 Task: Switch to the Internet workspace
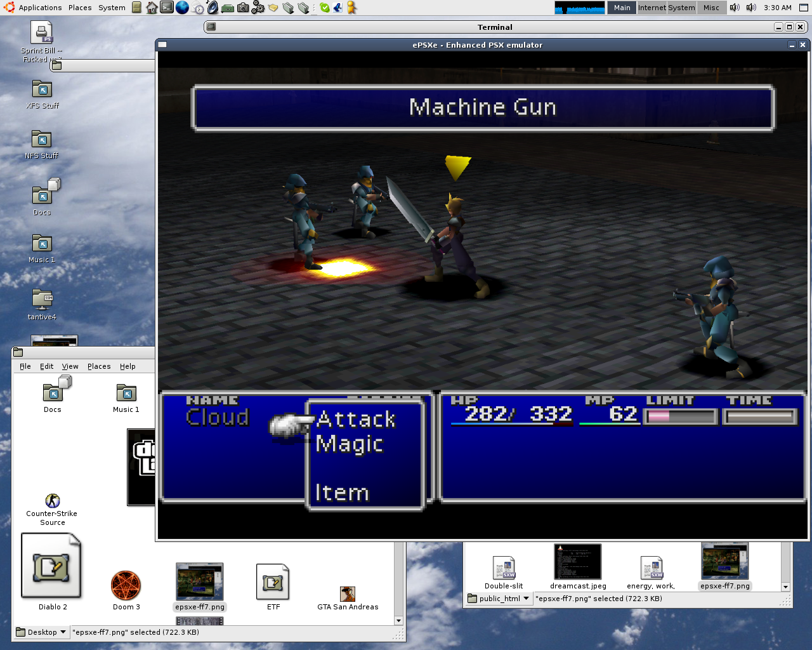pyautogui.click(x=652, y=8)
